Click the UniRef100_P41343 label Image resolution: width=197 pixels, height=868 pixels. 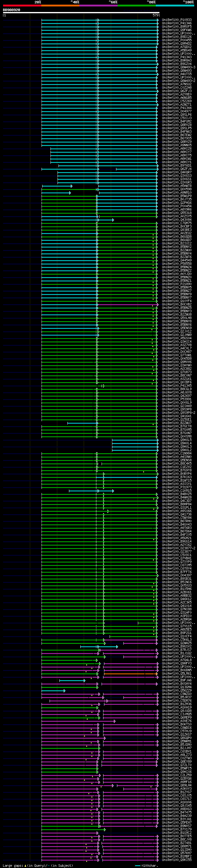177,57
